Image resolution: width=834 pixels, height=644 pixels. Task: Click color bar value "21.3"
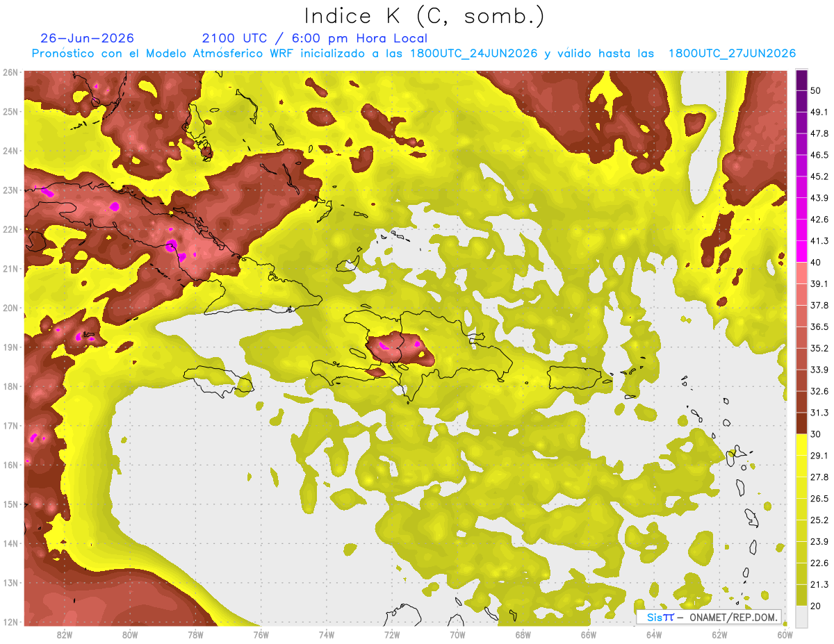click(819, 584)
